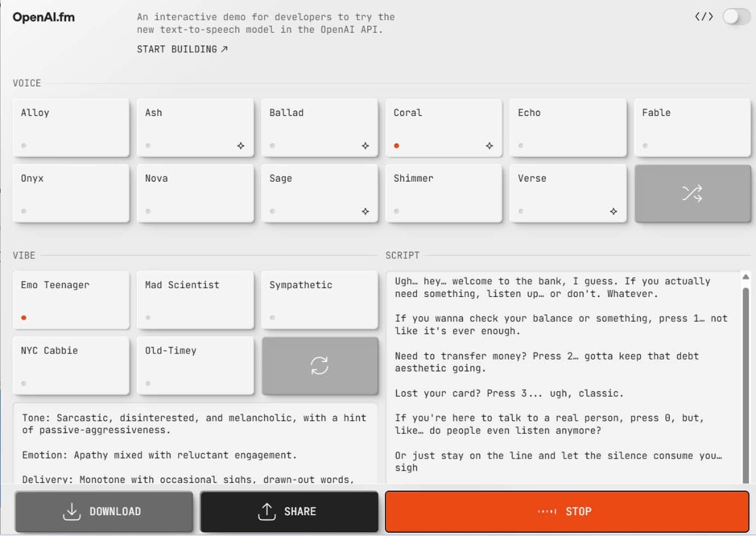The width and height of the screenshot is (756, 536).
Task: Select the Onyx voice
Action: click(x=71, y=193)
